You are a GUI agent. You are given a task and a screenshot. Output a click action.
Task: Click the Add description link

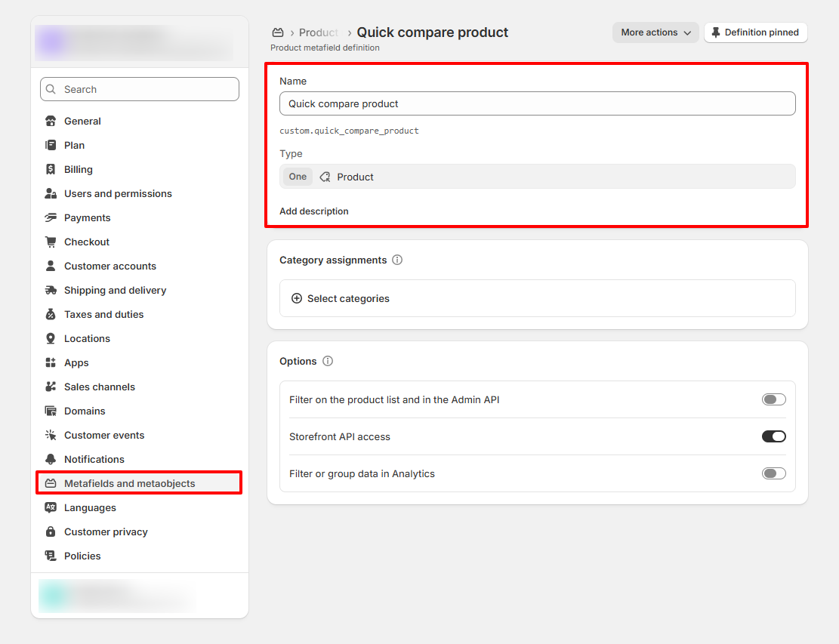point(313,211)
